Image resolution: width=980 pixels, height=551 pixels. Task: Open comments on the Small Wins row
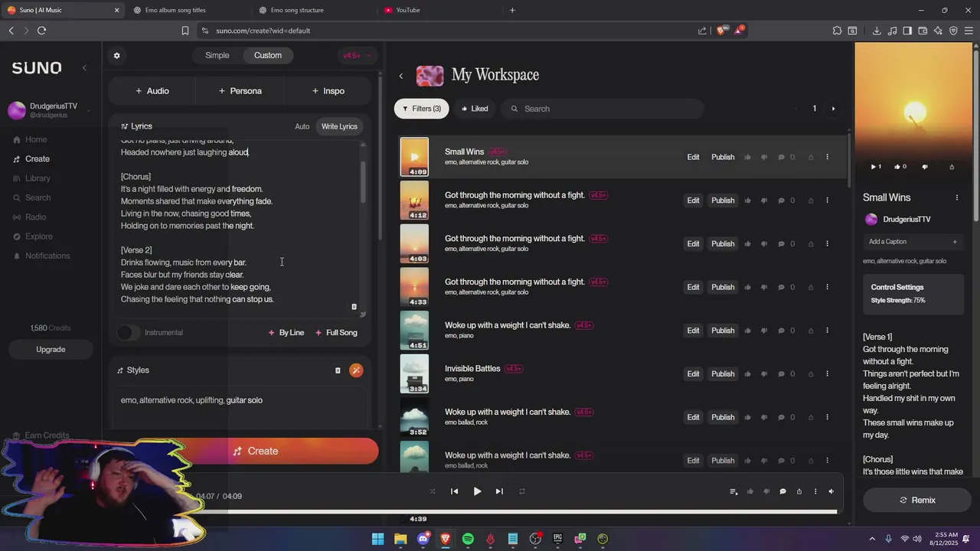coord(782,157)
